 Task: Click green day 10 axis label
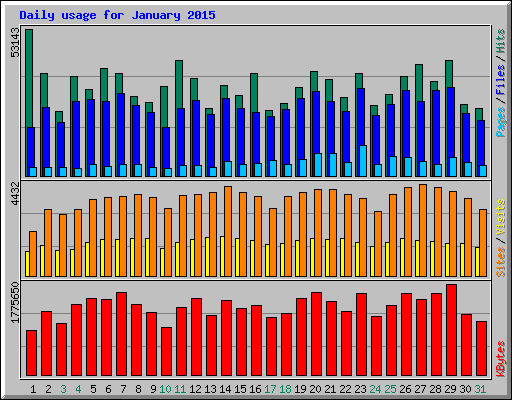pos(165,389)
